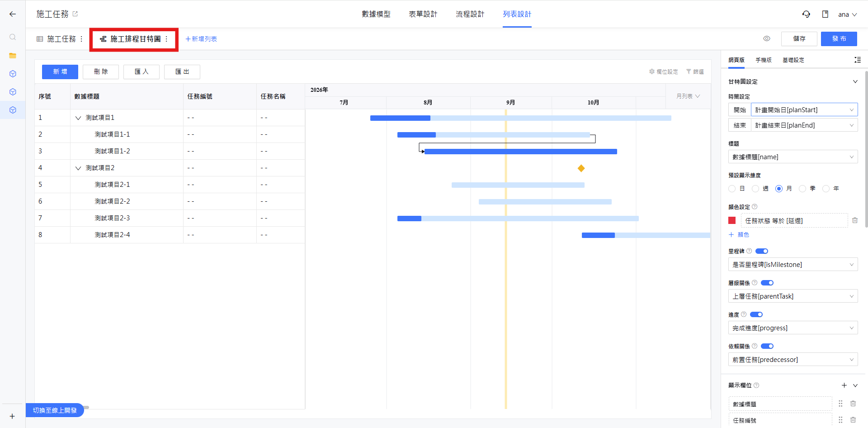Screen dimensions: 868x428
Task: Click the 匯出 button
Action: 182,71
